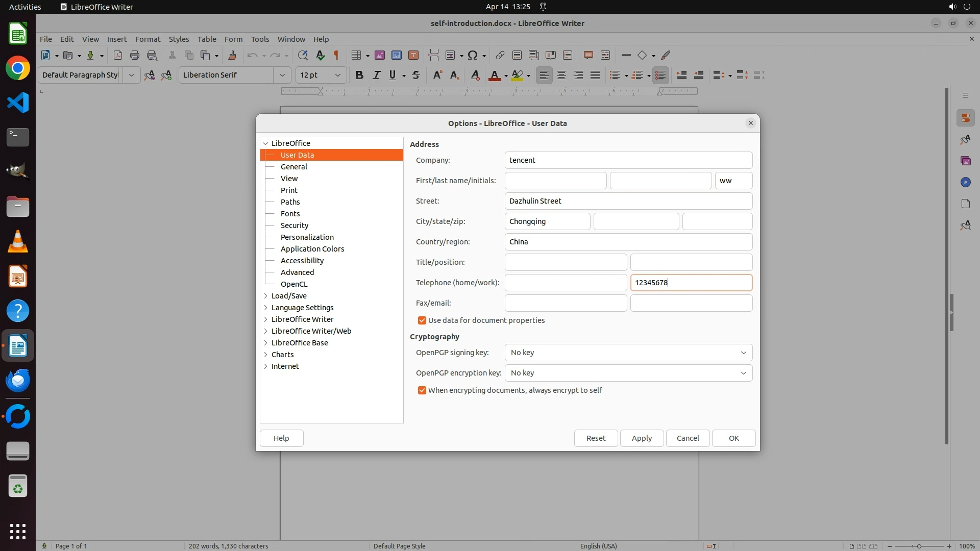
Task: Toggle Formatting Marks paragraph icon
Action: click(x=336, y=55)
